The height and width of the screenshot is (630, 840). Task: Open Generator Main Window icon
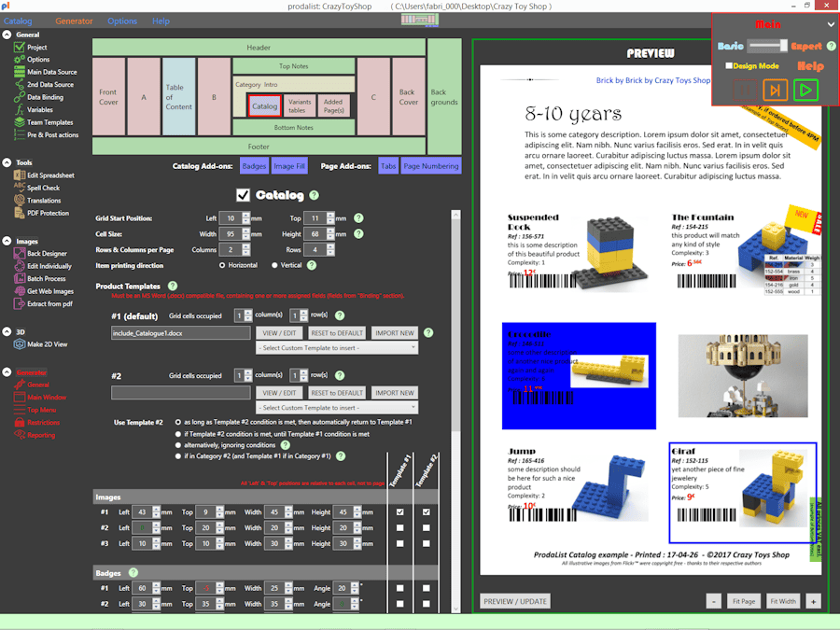20,397
